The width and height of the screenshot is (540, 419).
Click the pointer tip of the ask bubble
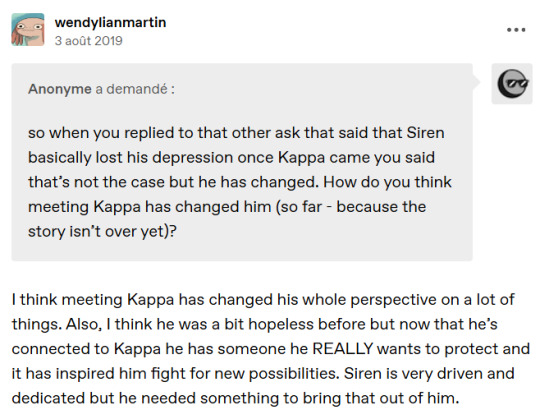[x=477, y=82]
